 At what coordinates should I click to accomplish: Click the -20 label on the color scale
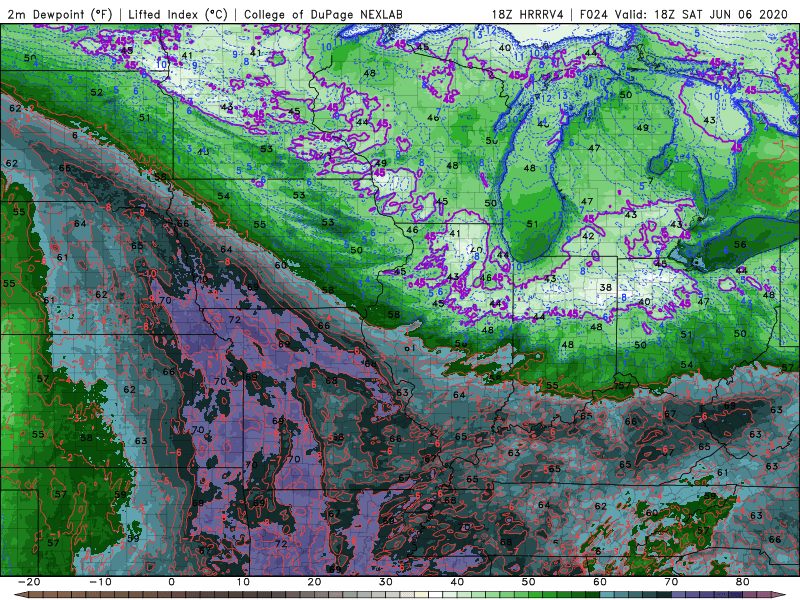29,582
